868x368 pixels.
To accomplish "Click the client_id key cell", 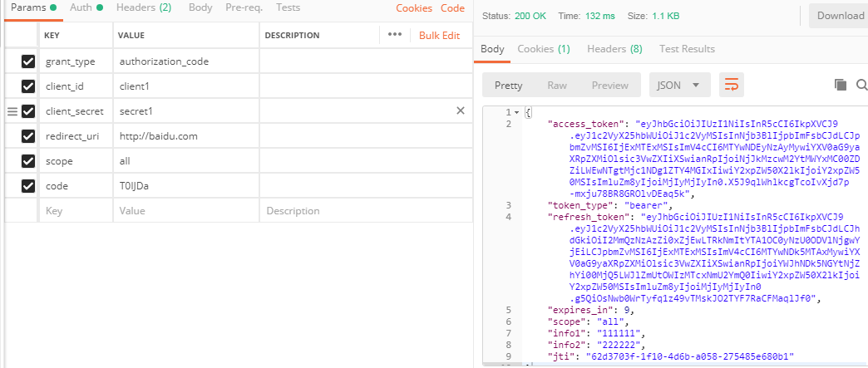I will (76, 86).
